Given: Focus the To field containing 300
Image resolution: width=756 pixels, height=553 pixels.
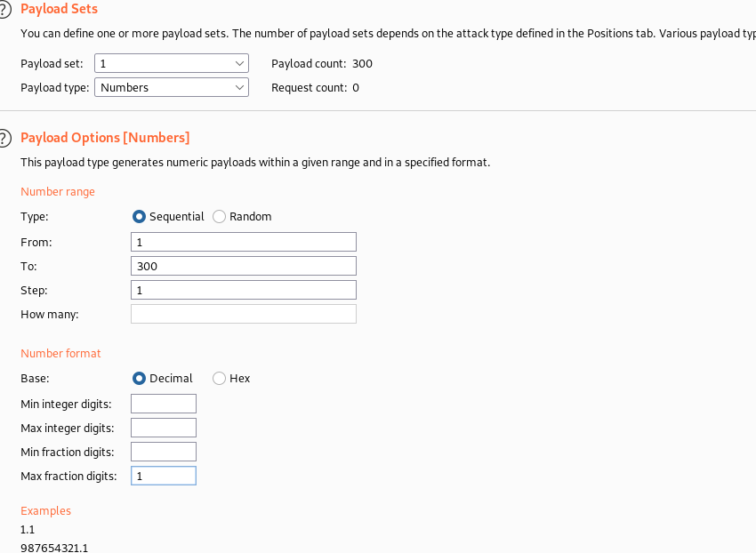Looking at the screenshot, I should point(243,266).
